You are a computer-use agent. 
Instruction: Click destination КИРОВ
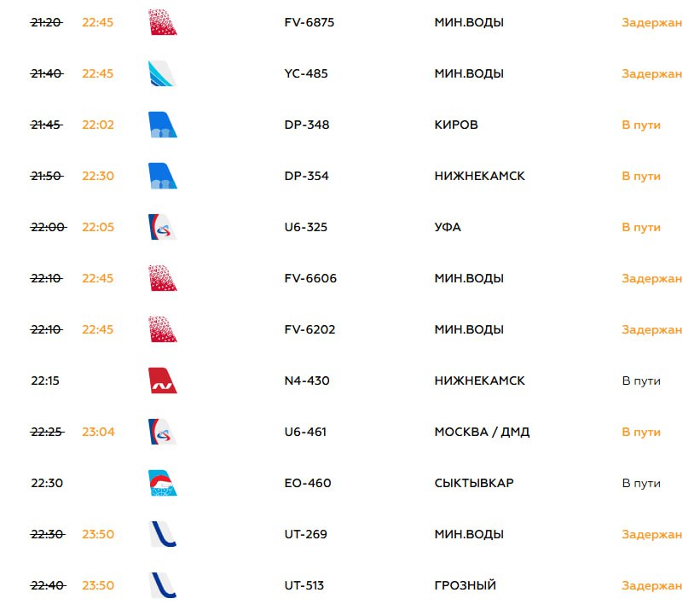click(456, 125)
